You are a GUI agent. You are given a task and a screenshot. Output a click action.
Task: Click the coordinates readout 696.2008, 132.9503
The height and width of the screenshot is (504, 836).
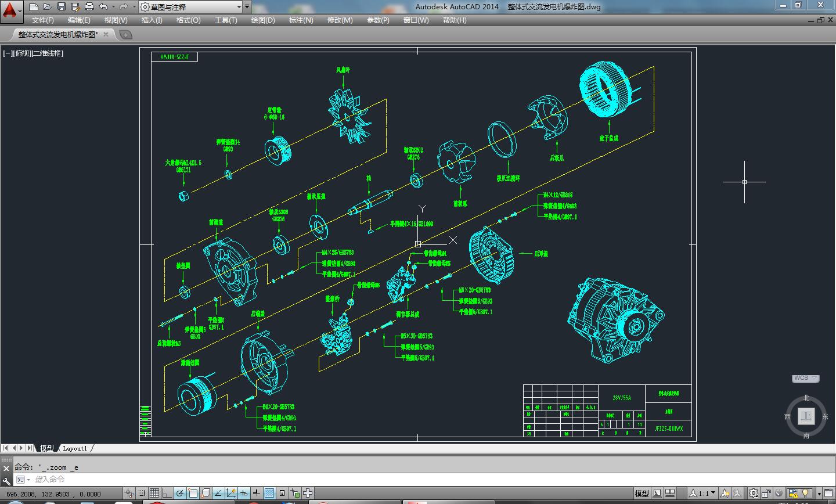point(54,494)
